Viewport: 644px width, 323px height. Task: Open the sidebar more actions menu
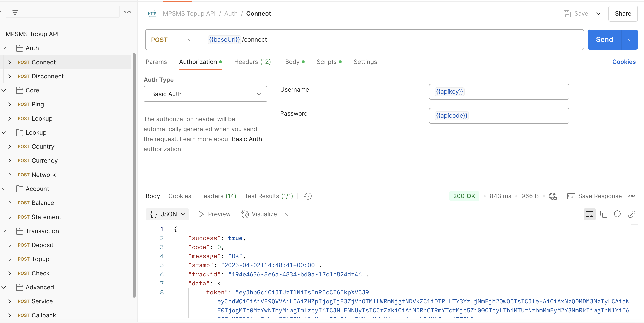(x=128, y=12)
